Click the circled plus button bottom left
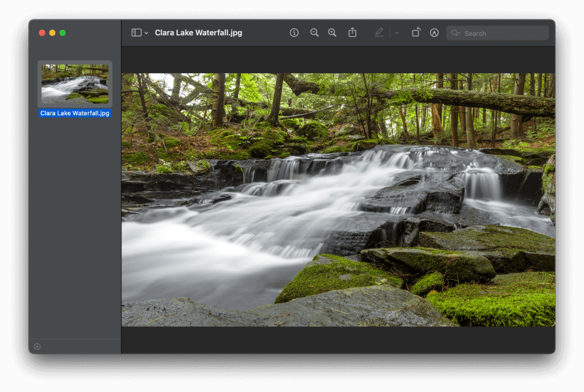Image resolution: width=584 pixels, height=392 pixels. pyautogui.click(x=37, y=346)
